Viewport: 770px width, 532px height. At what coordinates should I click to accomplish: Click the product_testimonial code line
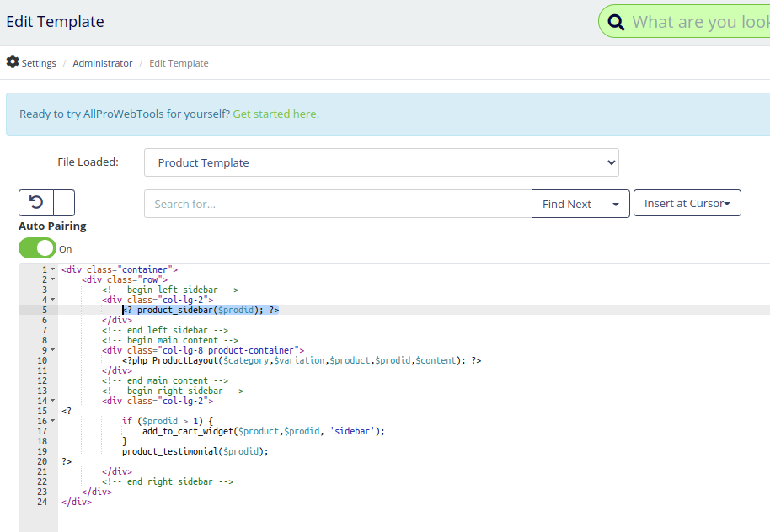click(195, 451)
